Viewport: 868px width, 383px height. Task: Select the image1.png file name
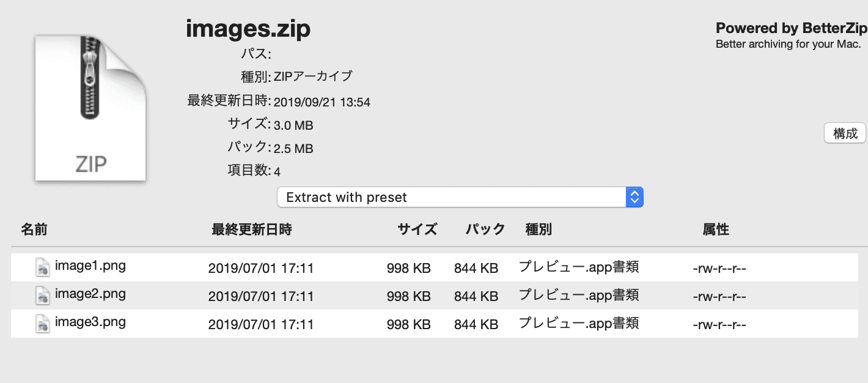click(90, 266)
